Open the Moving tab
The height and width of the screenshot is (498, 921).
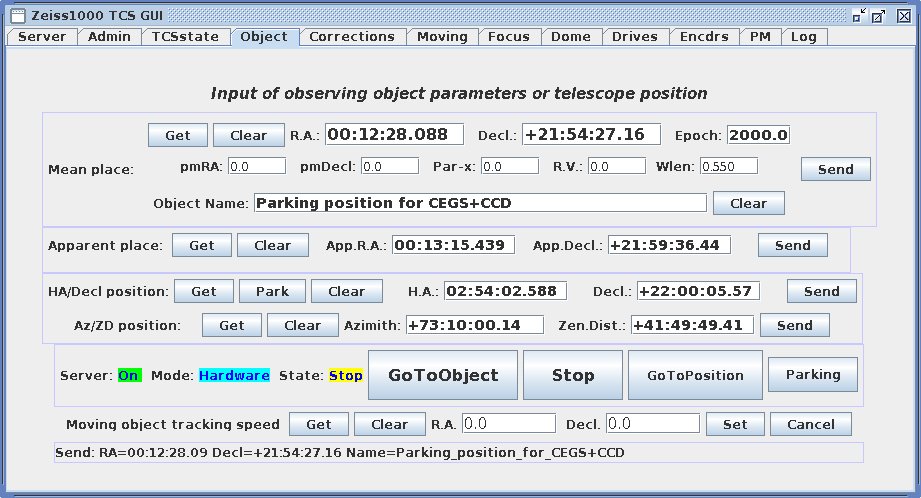click(x=442, y=36)
